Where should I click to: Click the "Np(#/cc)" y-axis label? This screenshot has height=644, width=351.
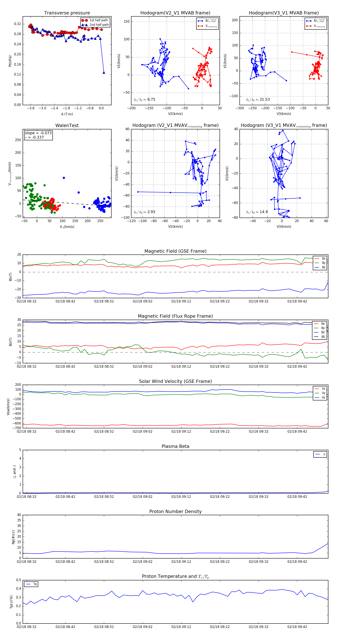13,537
